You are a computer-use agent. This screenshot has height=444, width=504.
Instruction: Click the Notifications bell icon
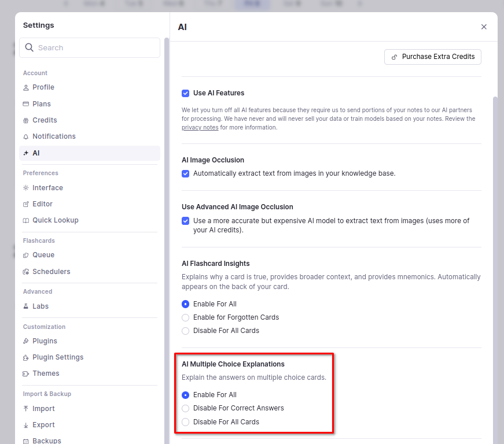click(x=26, y=136)
